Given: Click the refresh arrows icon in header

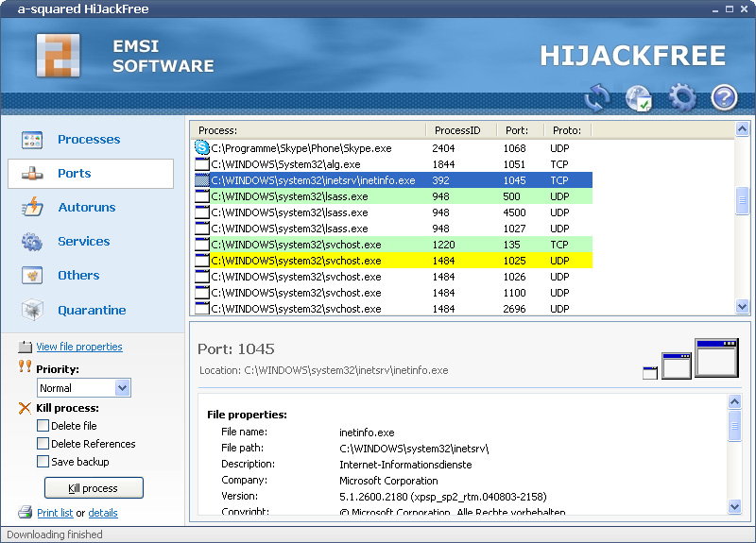Looking at the screenshot, I should coord(597,97).
